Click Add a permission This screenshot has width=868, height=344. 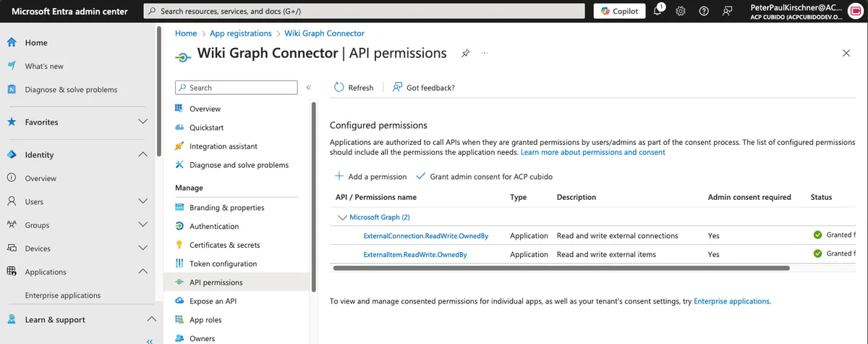370,177
